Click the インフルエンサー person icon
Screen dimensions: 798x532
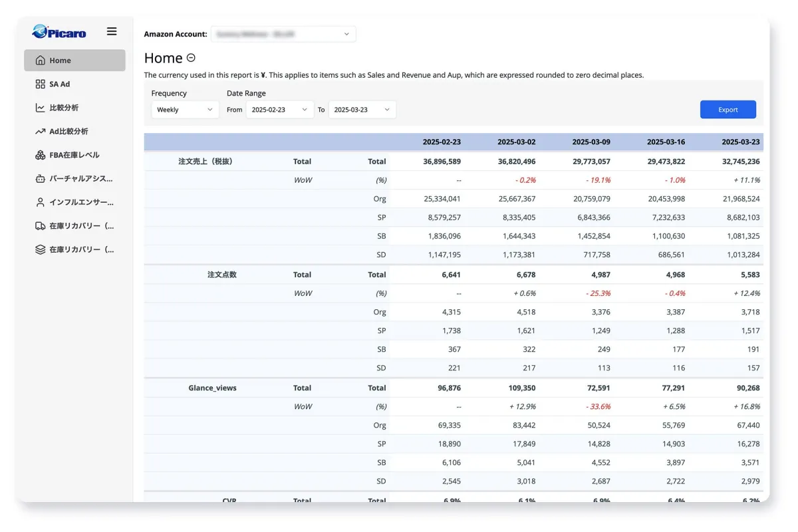coord(40,202)
